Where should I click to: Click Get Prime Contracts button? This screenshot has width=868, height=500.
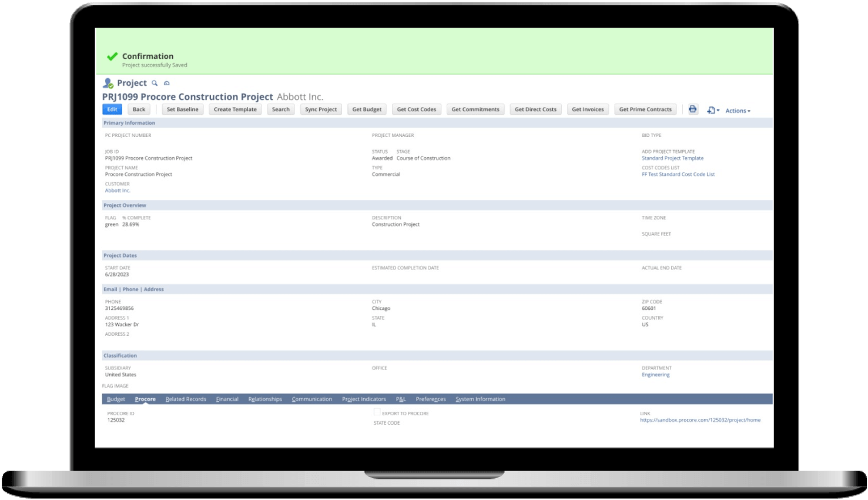click(645, 109)
